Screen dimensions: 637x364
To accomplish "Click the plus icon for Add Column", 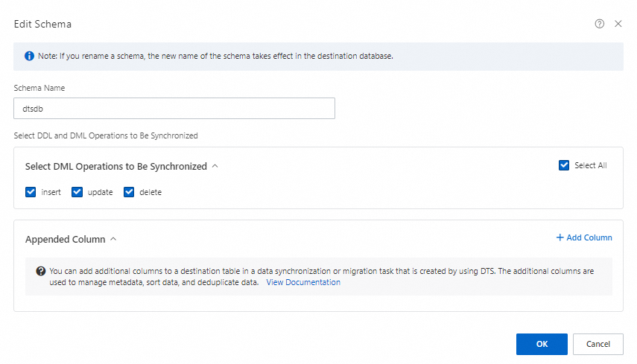I will [560, 237].
